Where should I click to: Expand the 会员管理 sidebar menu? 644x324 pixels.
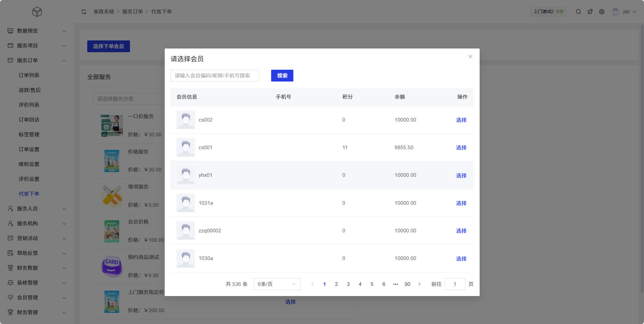tap(37, 298)
